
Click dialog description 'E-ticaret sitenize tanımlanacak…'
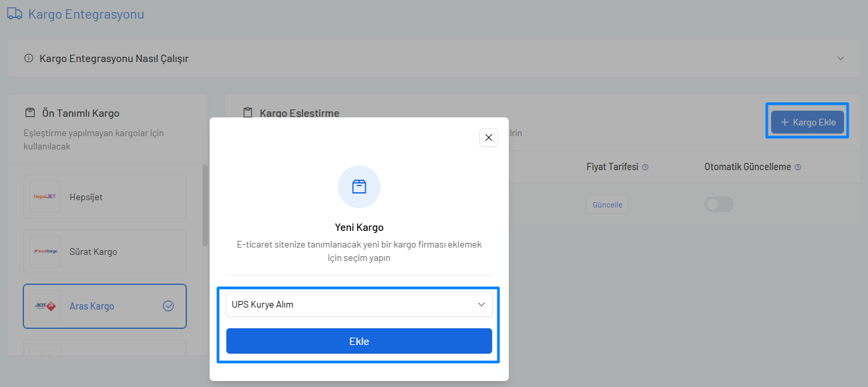point(359,251)
